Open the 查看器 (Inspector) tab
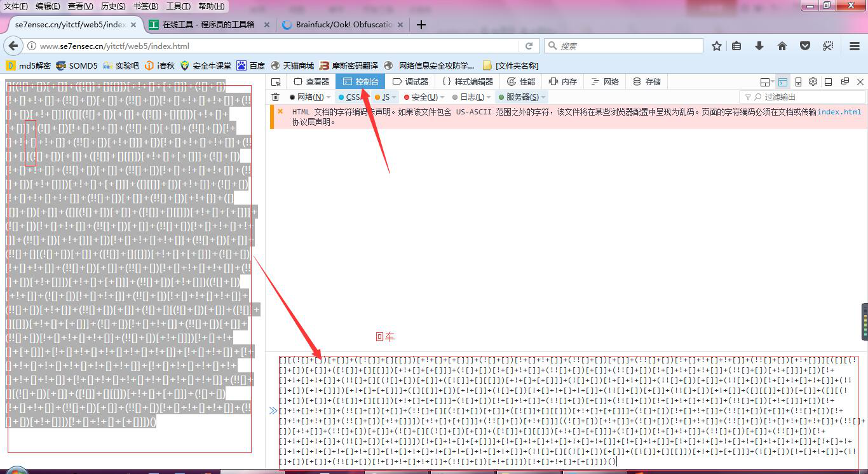 coord(311,82)
